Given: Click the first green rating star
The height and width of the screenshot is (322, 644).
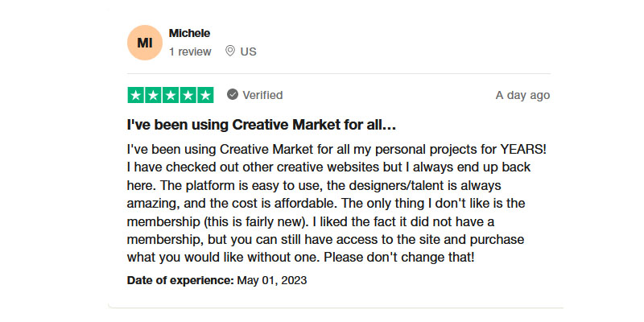Looking at the screenshot, I should click(x=136, y=95).
